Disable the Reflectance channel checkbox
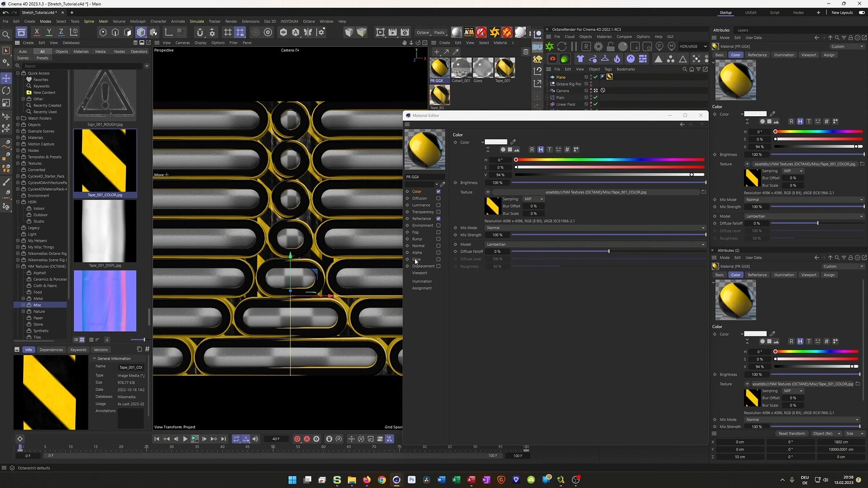The image size is (868, 488). point(438,219)
